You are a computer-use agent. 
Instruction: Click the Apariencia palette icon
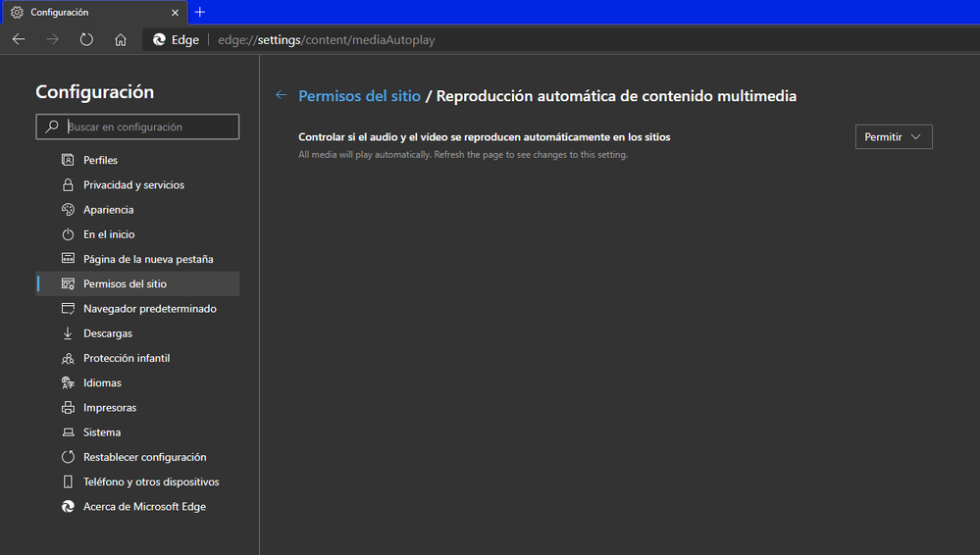pos(68,210)
